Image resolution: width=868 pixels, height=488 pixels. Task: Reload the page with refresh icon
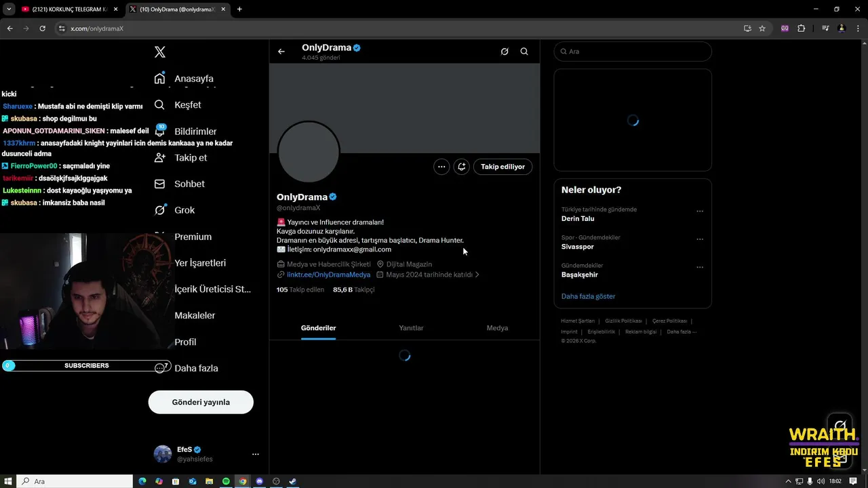(x=42, y=28)
